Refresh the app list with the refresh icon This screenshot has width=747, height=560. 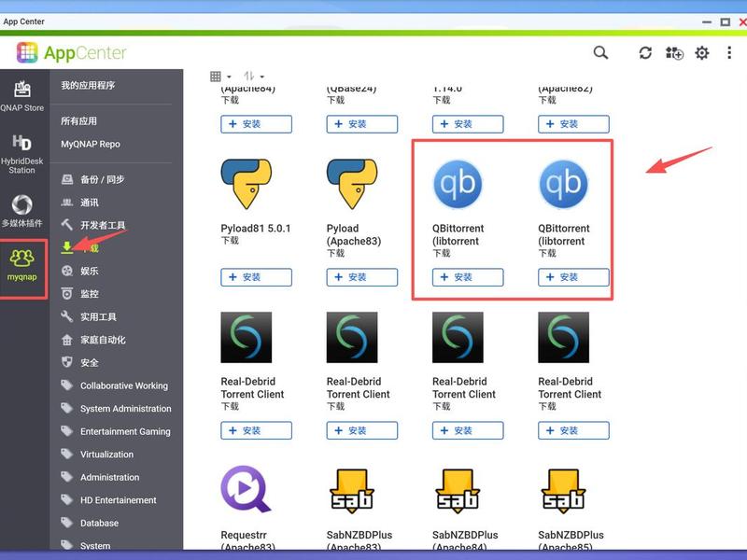tap(645, 53)
